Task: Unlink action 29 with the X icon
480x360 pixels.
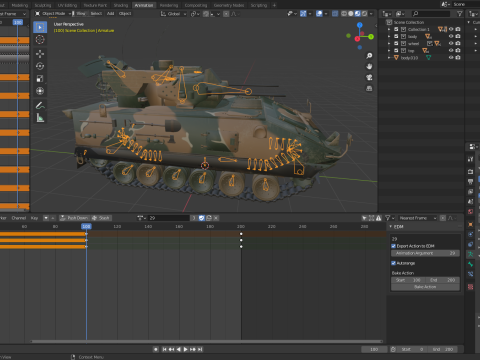Action: tap(216, 218)
